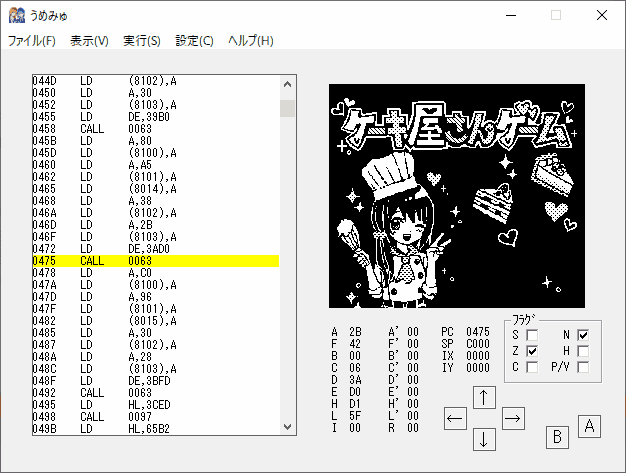Screen dimensions: 626x473
Task: Click the SP register value C000
Action: tap(477, 344)
